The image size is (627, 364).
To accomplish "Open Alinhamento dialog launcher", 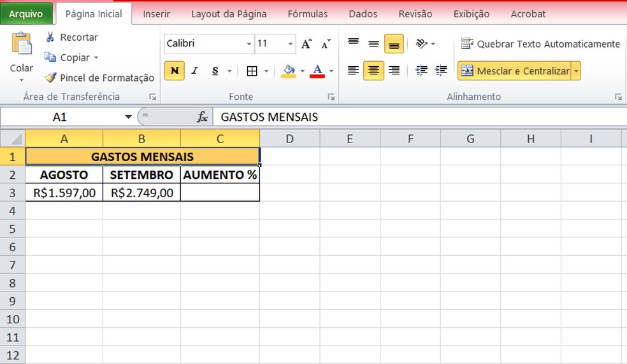I will click(x=618, y=97).
